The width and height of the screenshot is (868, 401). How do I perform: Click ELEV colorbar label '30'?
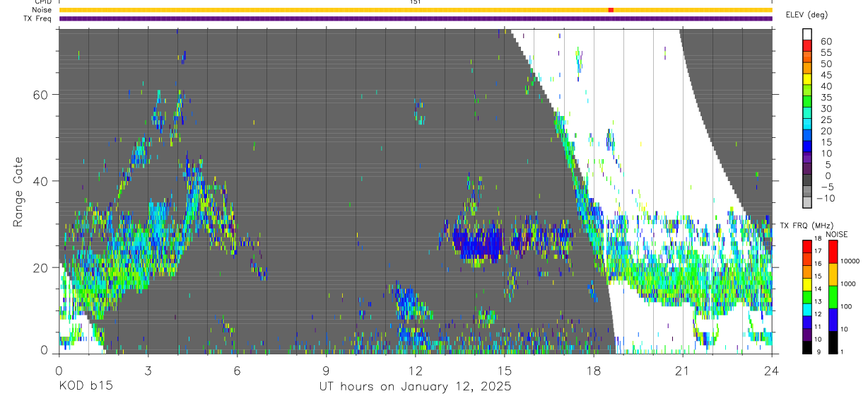[826, 108]
